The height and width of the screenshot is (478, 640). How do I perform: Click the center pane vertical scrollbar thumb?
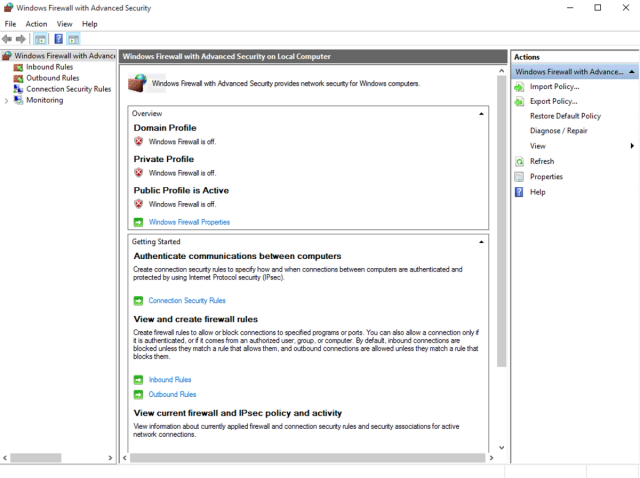[502, 221]
